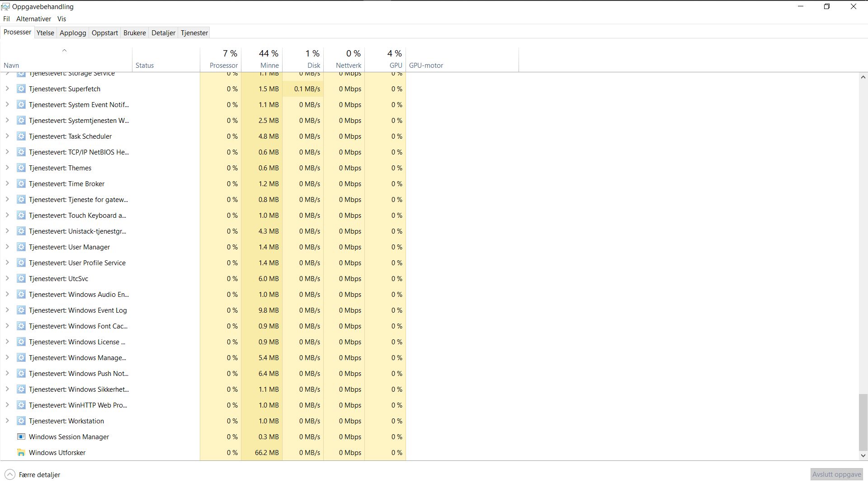Viewport: 868px width, 488px height.
Task: Select the Windows Session Manager process name
Action: click(x=69, y=437)
